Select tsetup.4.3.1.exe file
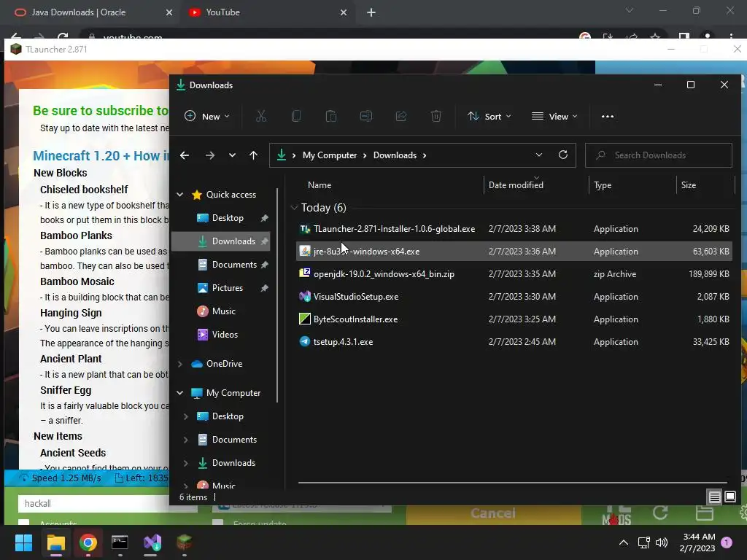 [514, 342]
